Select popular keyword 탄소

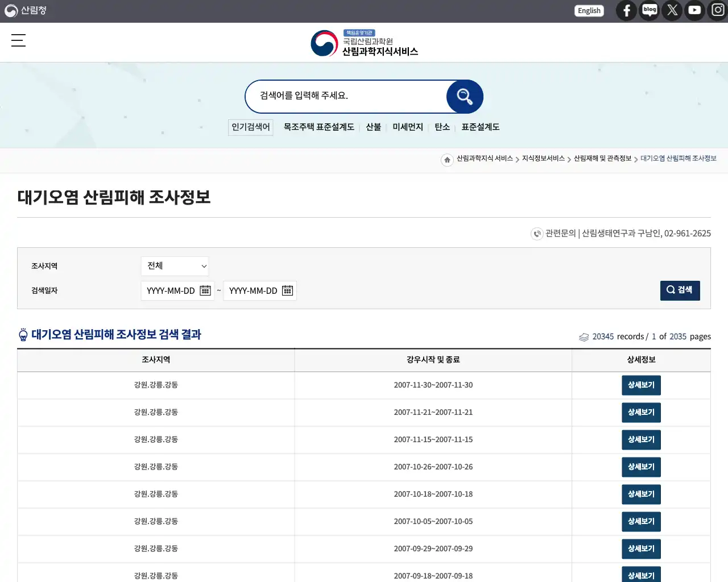[442, 127]
